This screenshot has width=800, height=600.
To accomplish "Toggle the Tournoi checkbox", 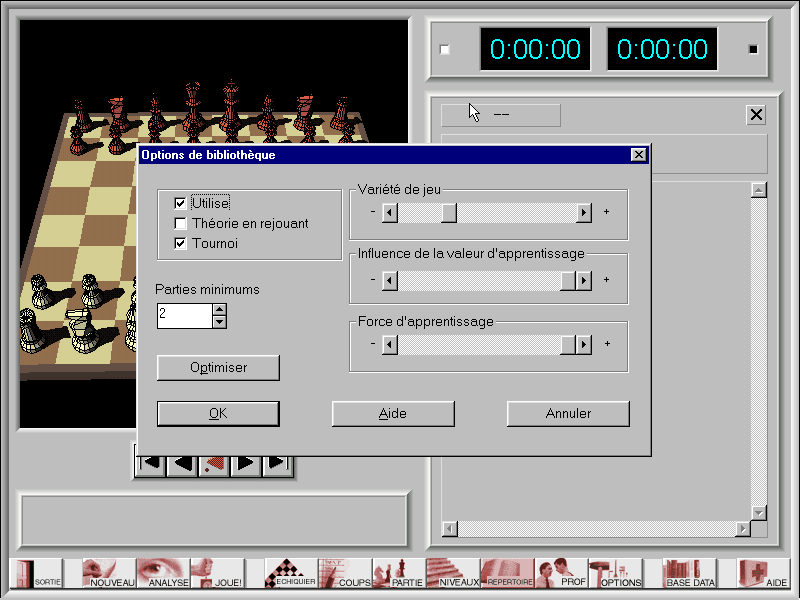I will point(180,243).
